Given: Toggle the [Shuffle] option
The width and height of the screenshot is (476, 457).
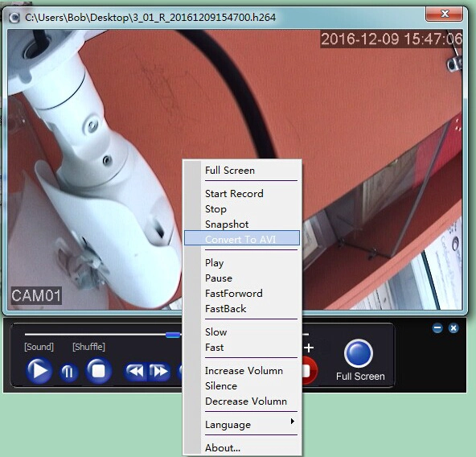Looking at the screenshot, I should click(88, 347).
